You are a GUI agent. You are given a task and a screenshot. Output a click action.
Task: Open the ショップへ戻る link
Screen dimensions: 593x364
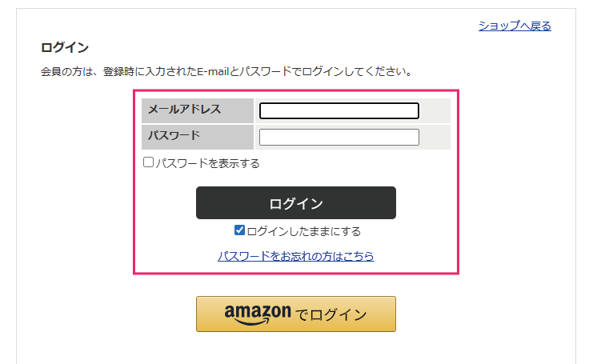click(515, 26)
